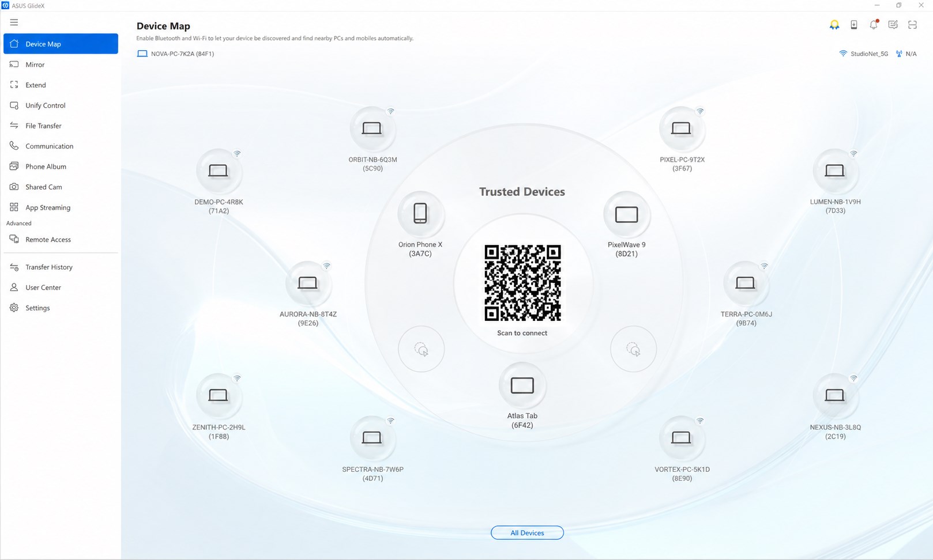Select the VORTEX-PC-5K1D laptop
933x560 pixels.
682,438
